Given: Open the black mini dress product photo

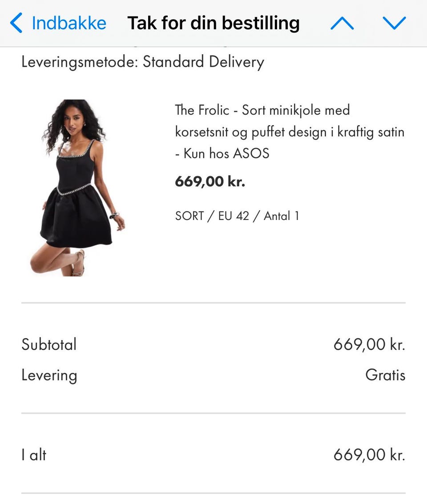Looking at the screenshot, I should pos(78,188).
